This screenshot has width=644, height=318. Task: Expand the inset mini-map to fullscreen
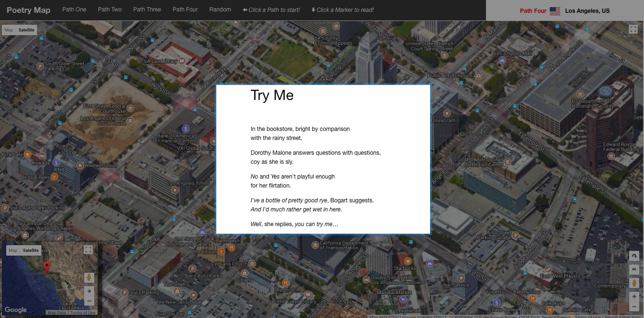(x=88, y=249)
